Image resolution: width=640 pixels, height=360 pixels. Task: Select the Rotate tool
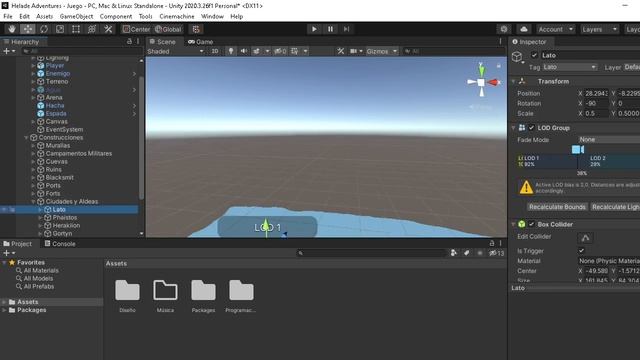tap(44, 29)
